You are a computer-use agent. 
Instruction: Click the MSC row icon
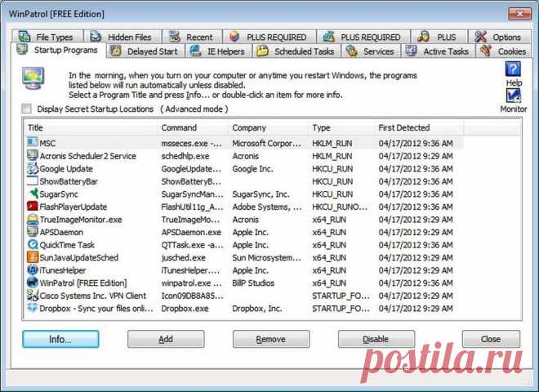(x=33, y=142)
